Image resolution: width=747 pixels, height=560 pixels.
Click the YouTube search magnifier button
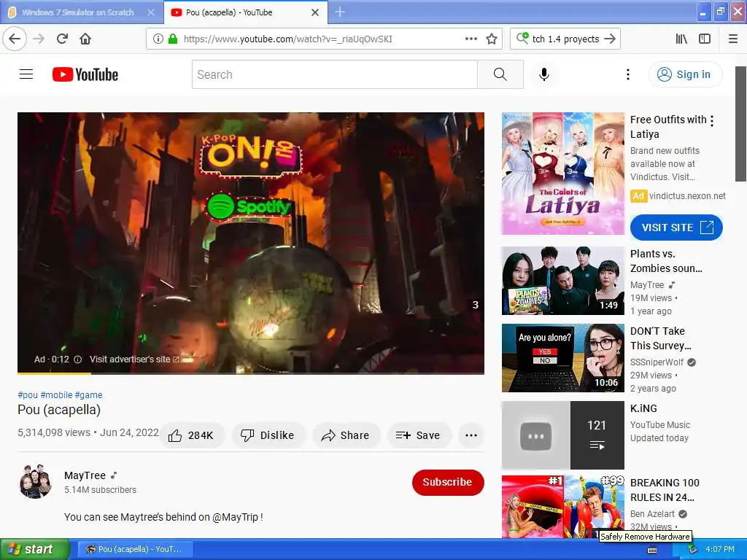[500, 74]
